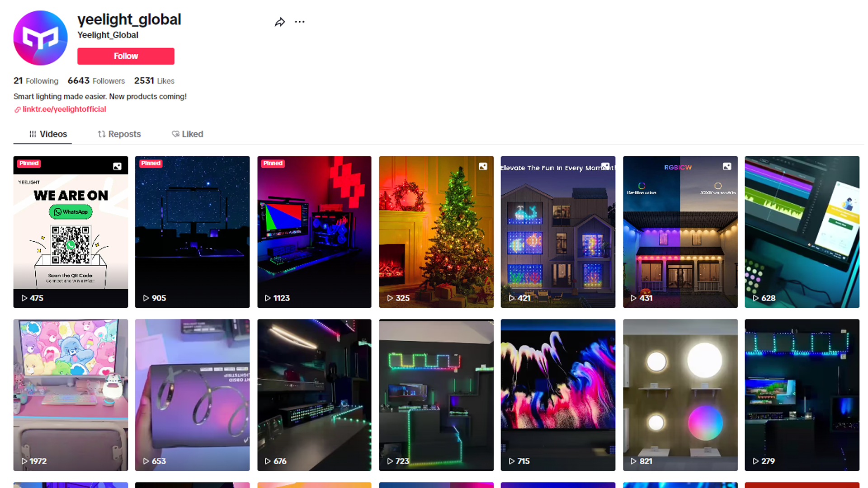Click the share arrow icon
The image size is (868, 488).
click(x=280, y=22)
